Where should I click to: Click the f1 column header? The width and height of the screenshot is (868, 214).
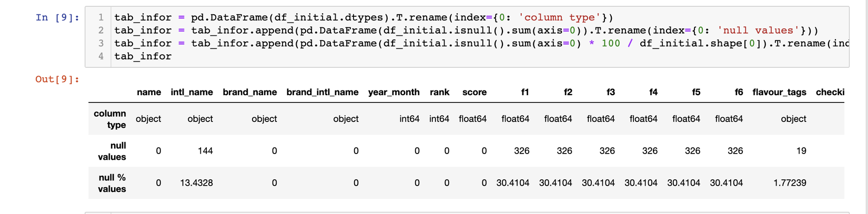tap(524, 93)
